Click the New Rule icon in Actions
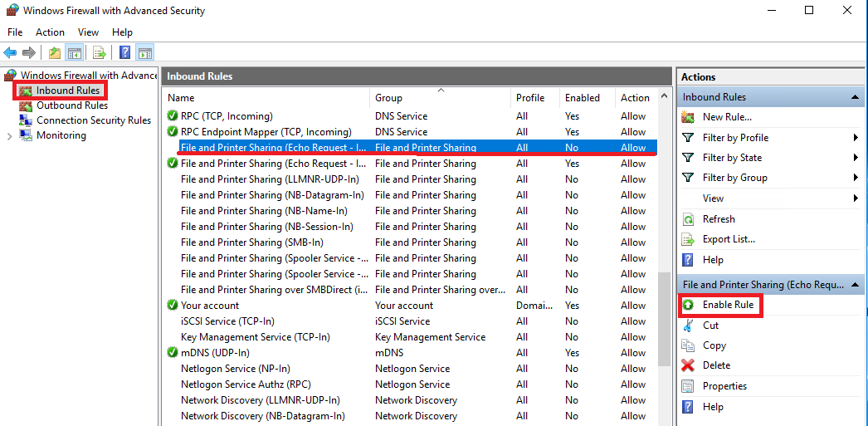The image size is (868, 426). coord(688,117)
